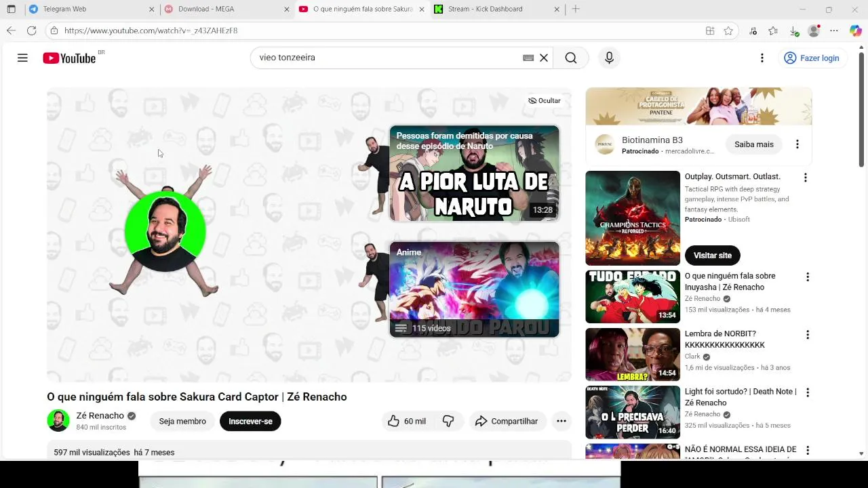Go back in browser
The image size is (868, 488).
pos(11,30)
